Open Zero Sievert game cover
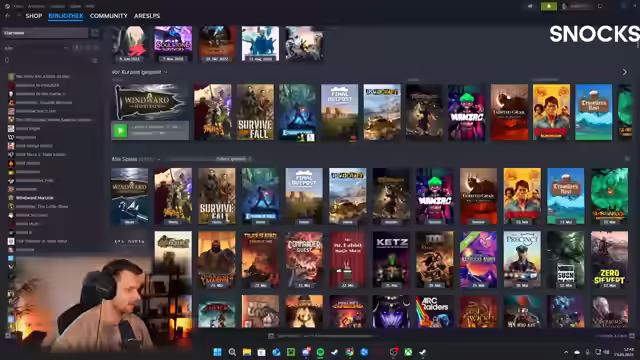 tap(609, 260)
